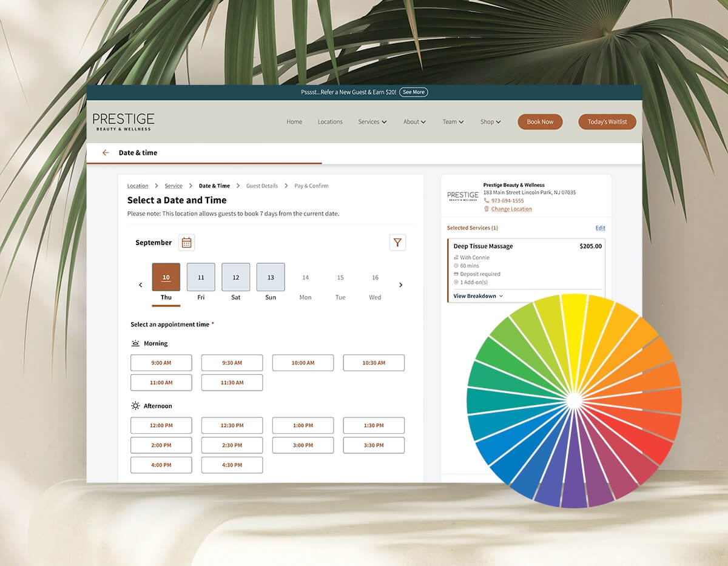Choose the 11:00 AM time slot
728x566 pixels.
point(161,383)
